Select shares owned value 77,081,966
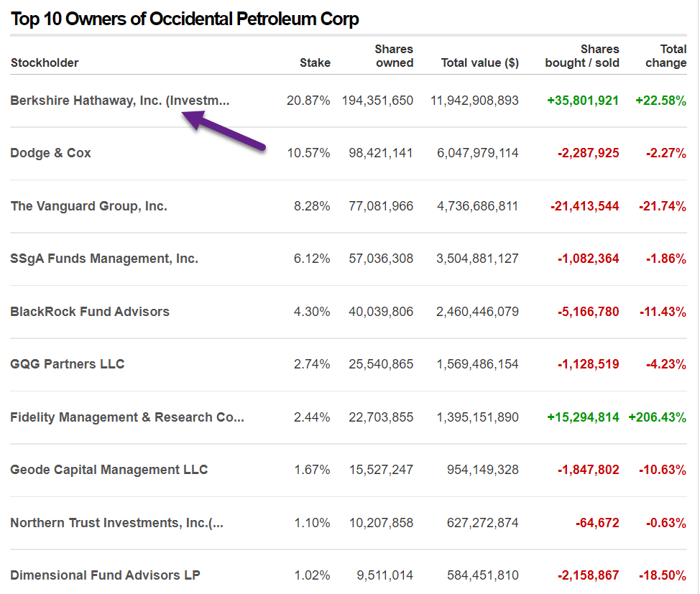The image size is (700, 594). pyautogui.click(x=381, y=206)
